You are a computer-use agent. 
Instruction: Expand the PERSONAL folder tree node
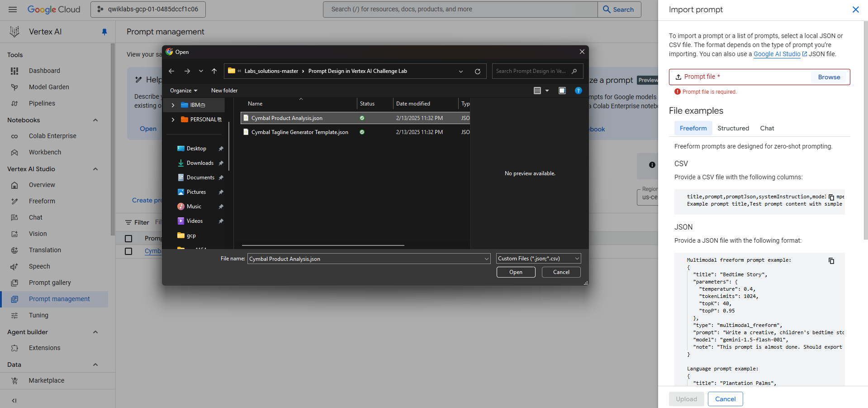point(173,120)
